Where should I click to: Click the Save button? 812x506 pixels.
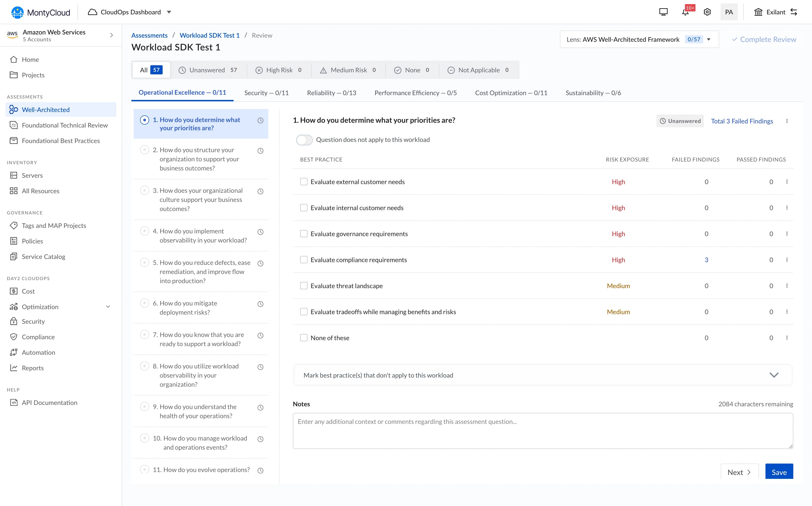[x=779, y=472]
